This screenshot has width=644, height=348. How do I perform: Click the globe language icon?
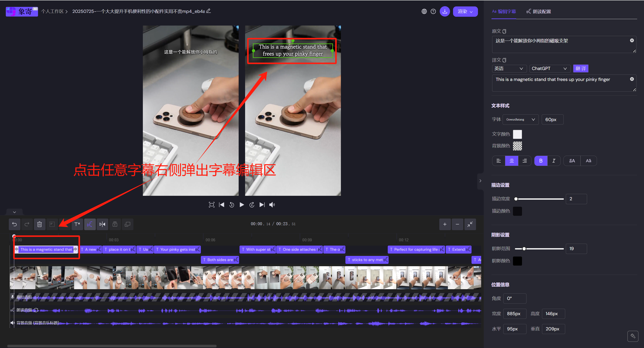point(424,11)
